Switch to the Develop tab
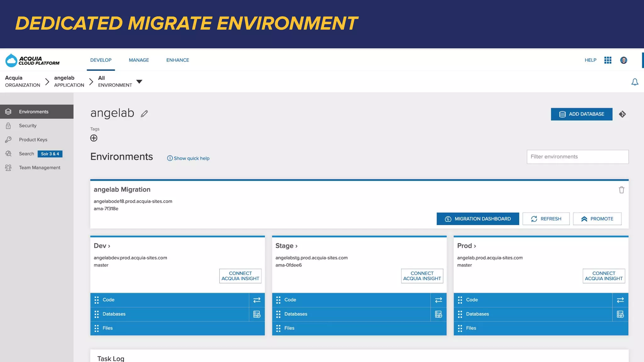The height and width of the screenshot is (362, 644). pos(101,60)
